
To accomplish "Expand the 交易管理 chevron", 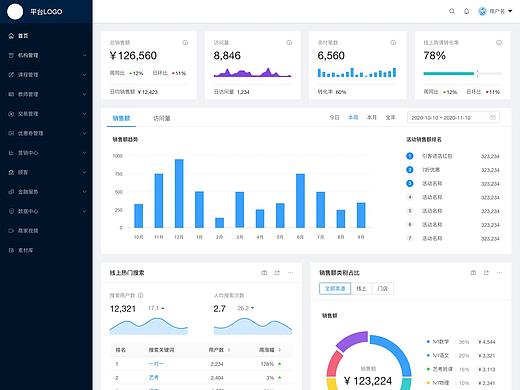I will click(84, 114).
